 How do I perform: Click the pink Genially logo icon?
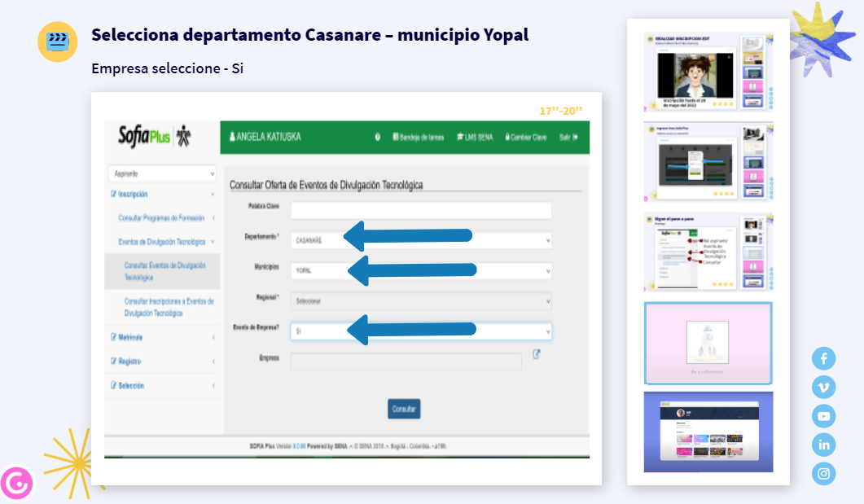click(16, 483)
